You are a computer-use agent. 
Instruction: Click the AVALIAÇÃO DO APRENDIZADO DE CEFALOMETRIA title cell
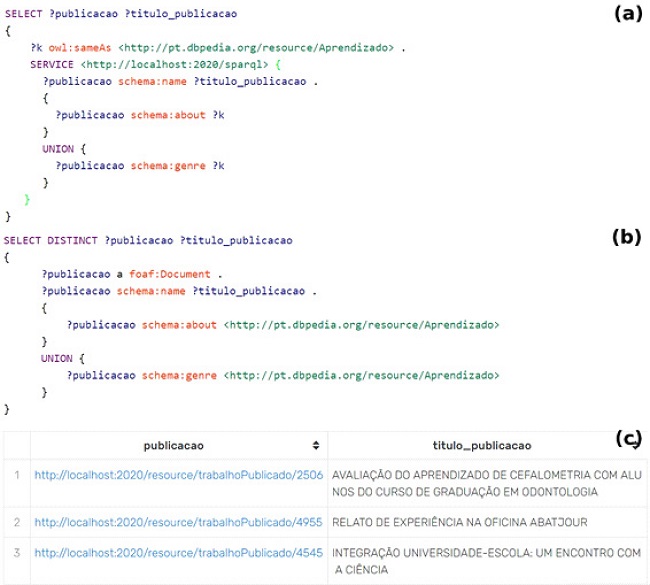tap(486, 483)
